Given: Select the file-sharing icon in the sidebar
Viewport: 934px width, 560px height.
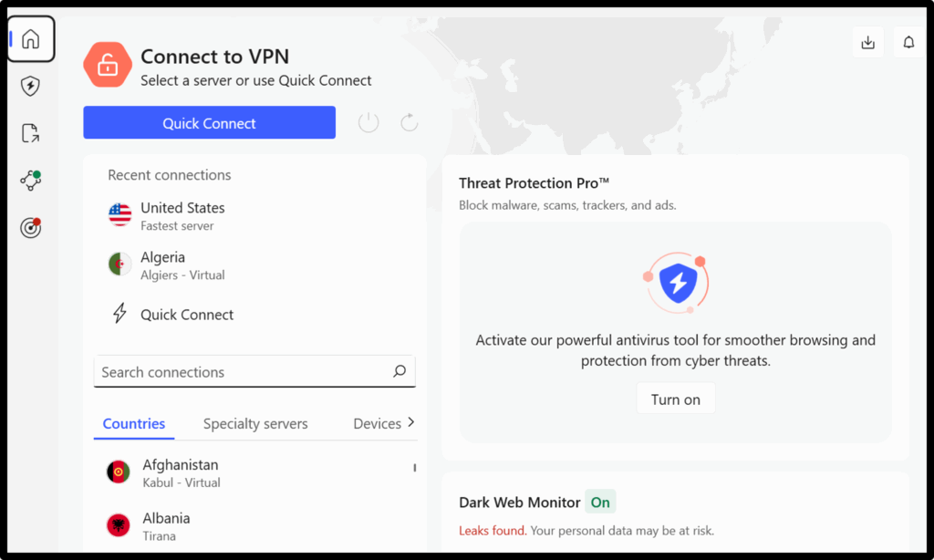Looking at the screenshot, I should [30, 133].
